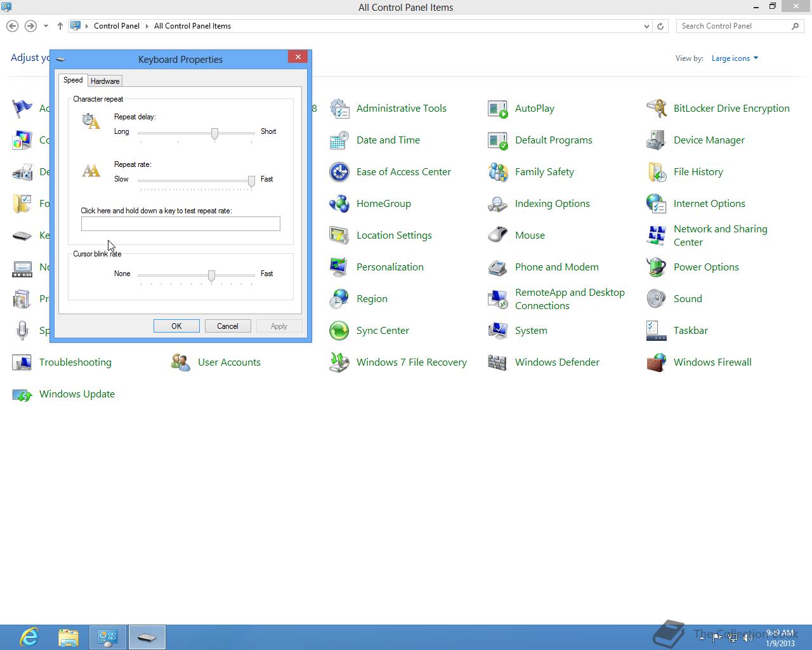Open the AutoPlay icon
The image size is (812, 650).
[x=498, y=109]
